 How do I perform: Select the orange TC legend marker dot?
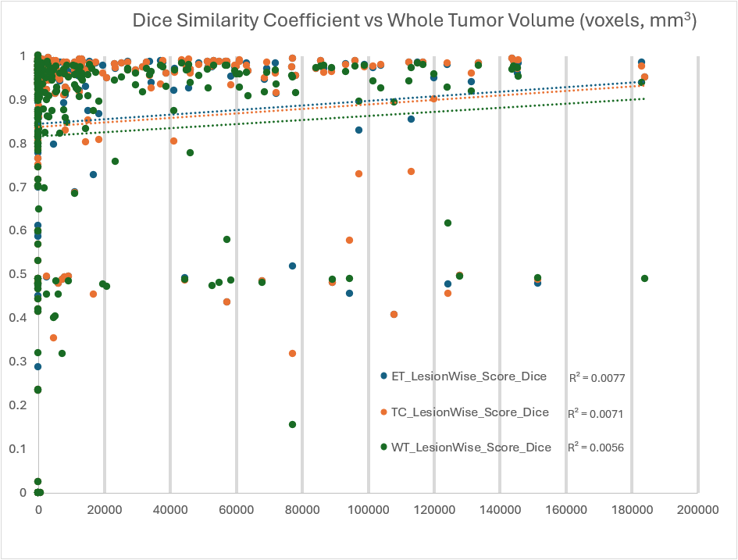click(x=383, y=412)
